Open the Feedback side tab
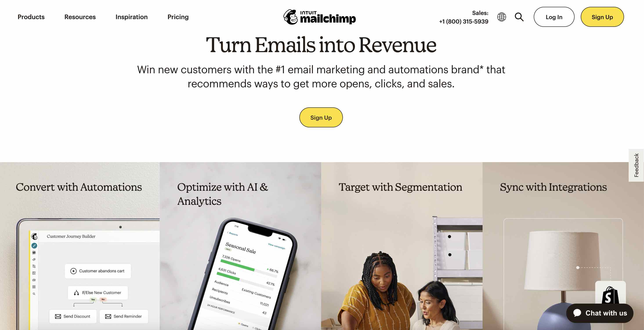The height and width of the screenshot is (330, 644). (637, 165)
